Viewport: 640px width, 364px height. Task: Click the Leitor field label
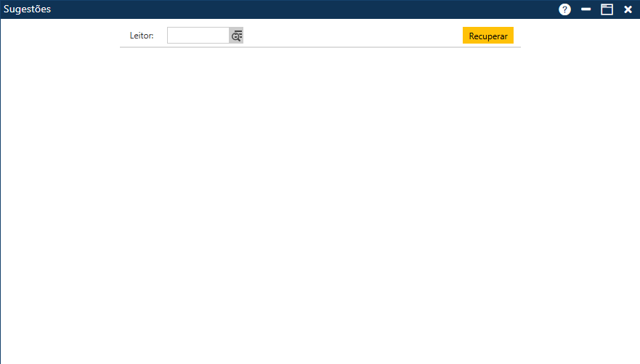coord(142,36)
